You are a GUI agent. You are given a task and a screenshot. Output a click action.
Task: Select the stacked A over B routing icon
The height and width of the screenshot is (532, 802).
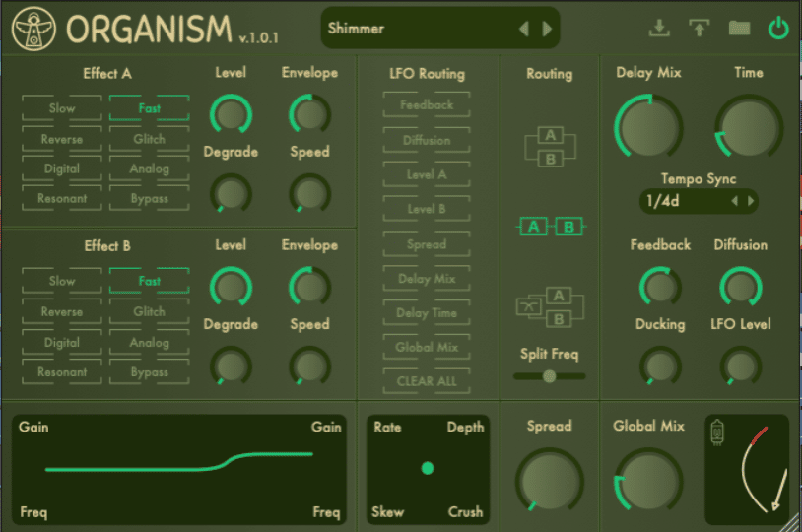pos(551,147)
